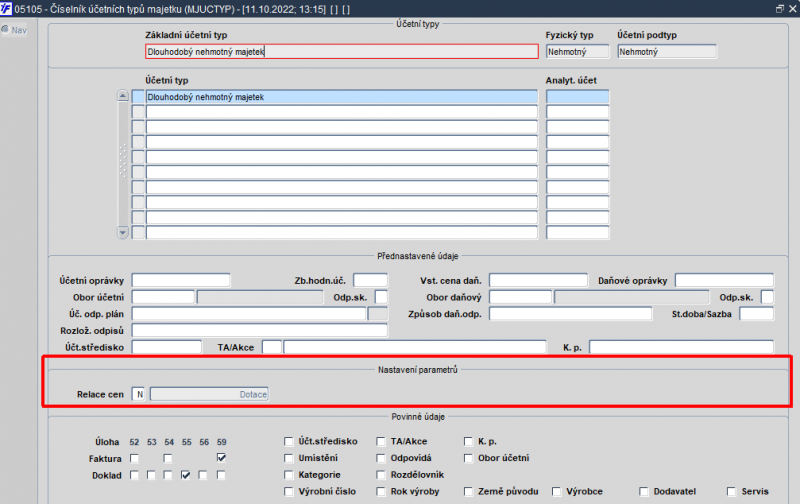Enable the Účt.středisko required checkbox
This screenshot has height=504, width=800.
[x=290, y=441]
